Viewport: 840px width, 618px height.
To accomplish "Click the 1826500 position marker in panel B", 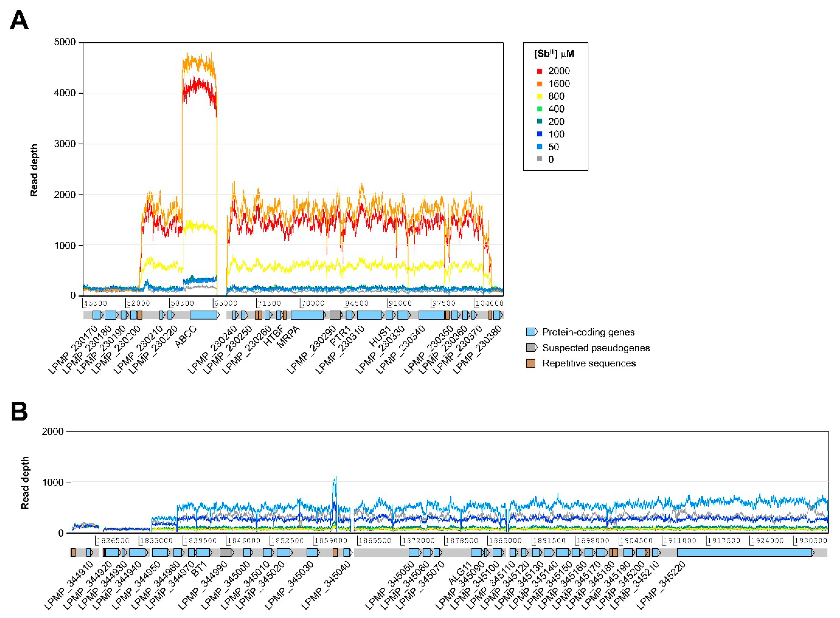I will (x=112, y=541).
